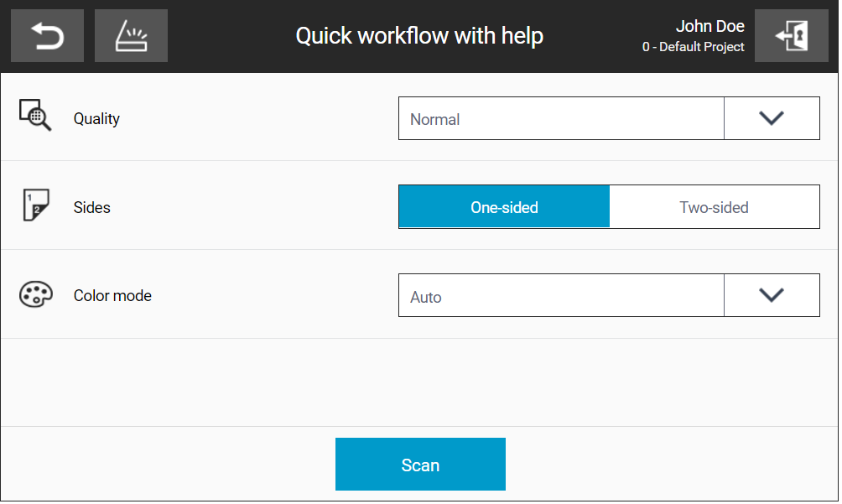842x504 pixels.
Task: Click the empty area below Color mode
Action: (x=418, y=382)
